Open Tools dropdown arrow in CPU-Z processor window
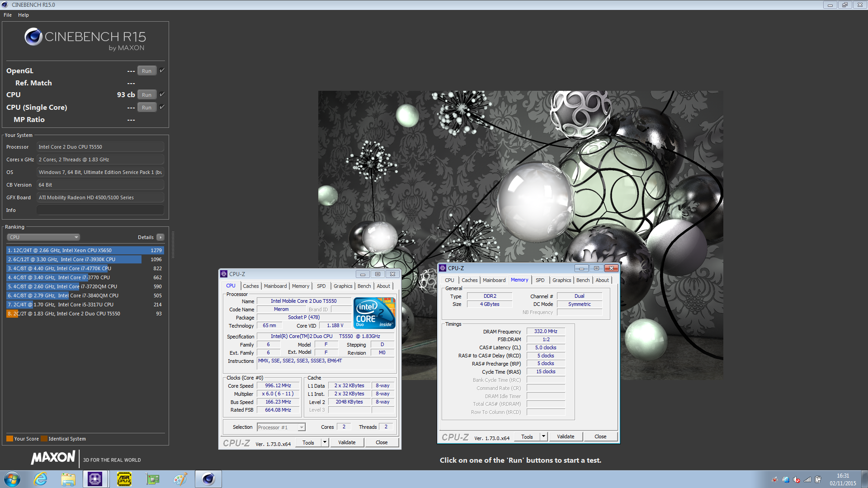Viewport: 868px width, 488px height. (325, 442)
